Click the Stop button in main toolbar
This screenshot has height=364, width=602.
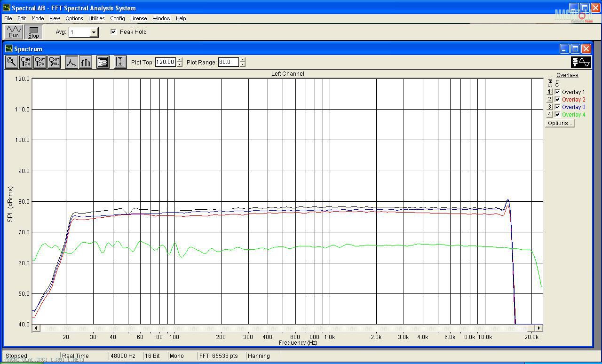coord(33,32)
